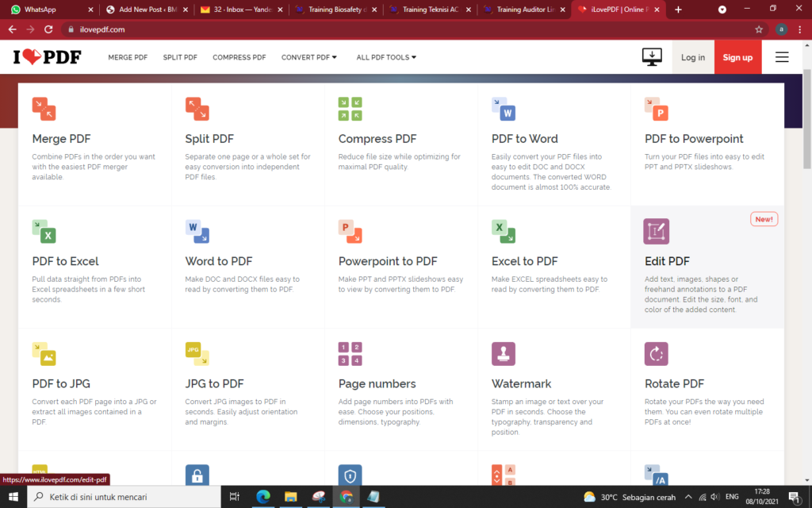Click the Sign up button

pos(737,56)
